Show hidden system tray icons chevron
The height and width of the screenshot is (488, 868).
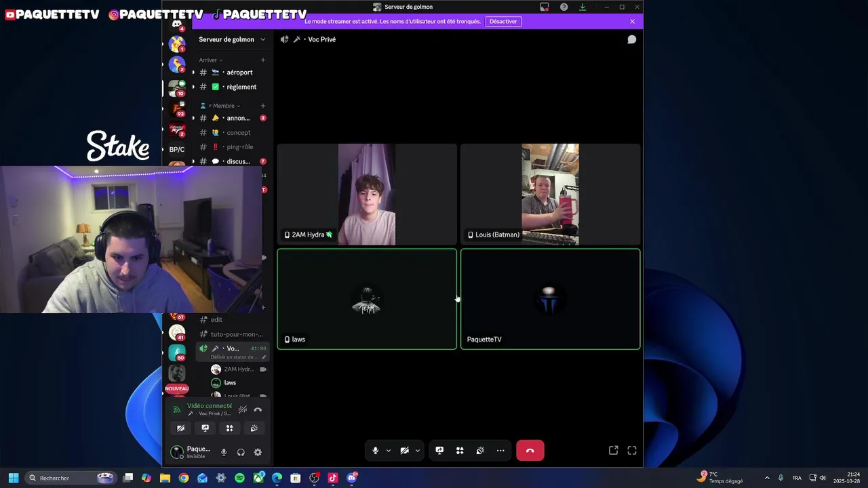coord(767,478)
